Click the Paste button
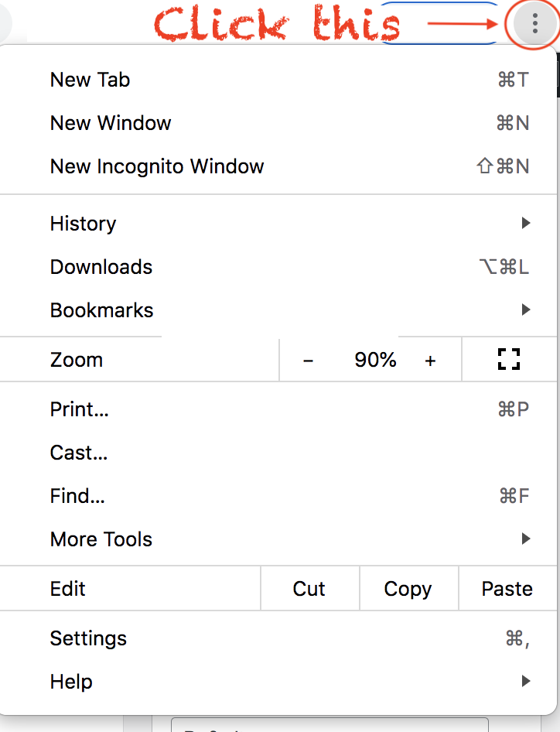Screen dimensions: 560x732 (x=507, y=589)
